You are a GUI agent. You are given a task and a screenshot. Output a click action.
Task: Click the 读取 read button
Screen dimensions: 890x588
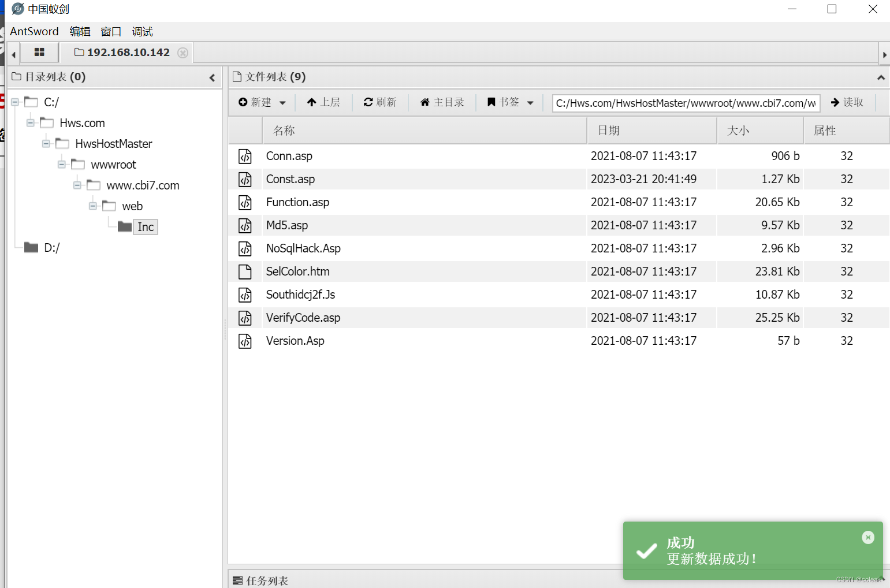coord(847,102)
